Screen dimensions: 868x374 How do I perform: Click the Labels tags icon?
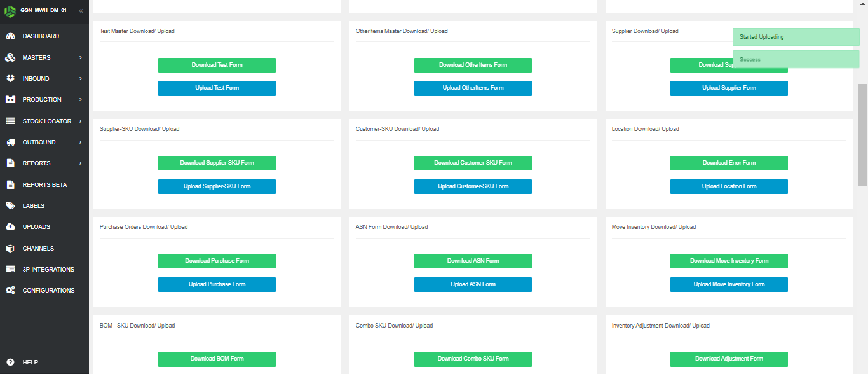[10, 206]
